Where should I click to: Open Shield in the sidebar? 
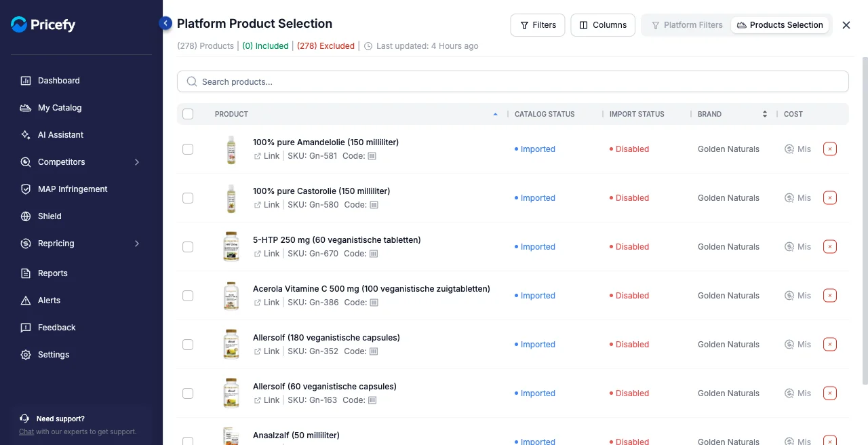(50, 216)
